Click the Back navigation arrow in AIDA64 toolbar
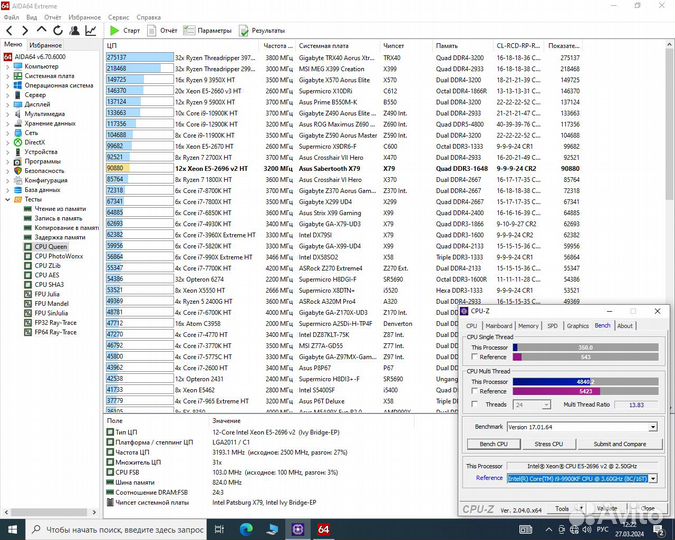 click(x=9, y=31)
